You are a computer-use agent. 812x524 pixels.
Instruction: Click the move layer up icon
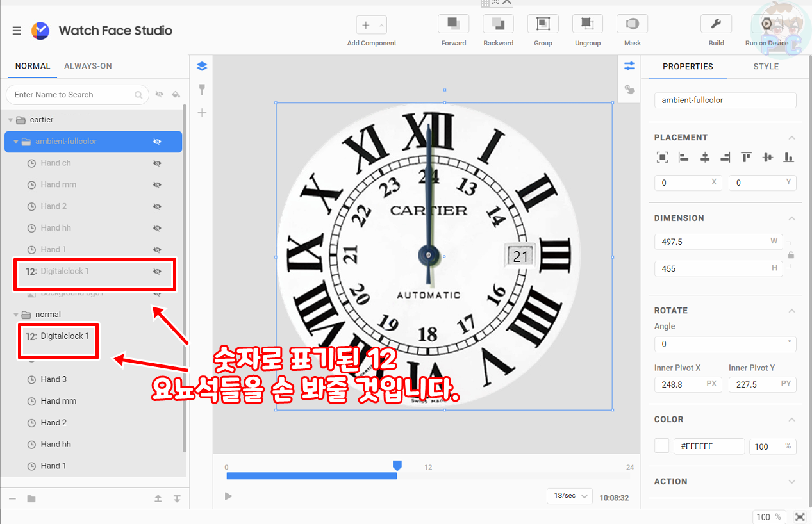[x=158, y=498]
